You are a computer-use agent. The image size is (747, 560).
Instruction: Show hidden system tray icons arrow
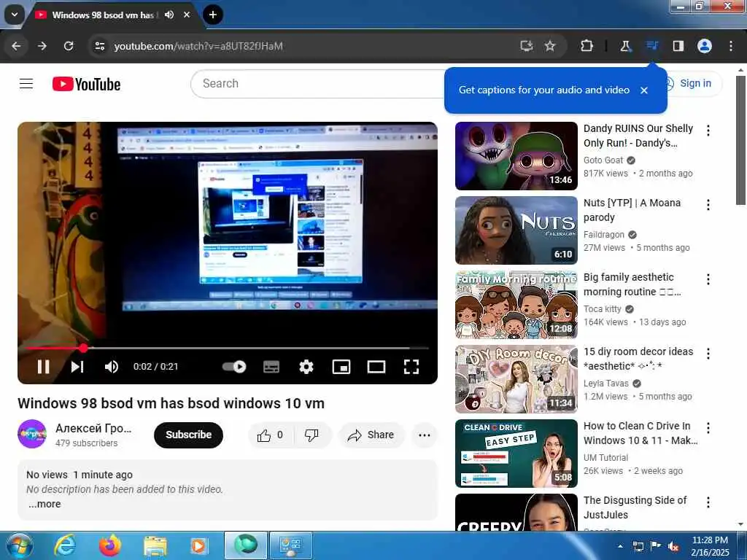click(x=620, y=546)
